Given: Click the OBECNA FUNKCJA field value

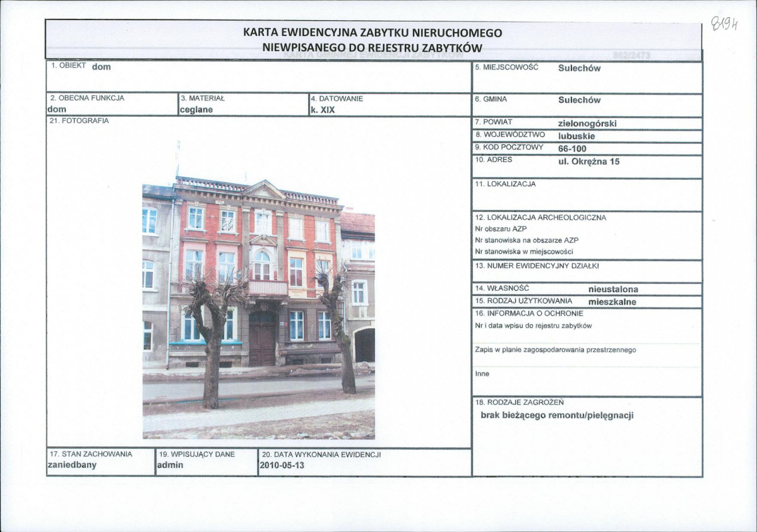Looking at the screenshot, I should point(57,109).
